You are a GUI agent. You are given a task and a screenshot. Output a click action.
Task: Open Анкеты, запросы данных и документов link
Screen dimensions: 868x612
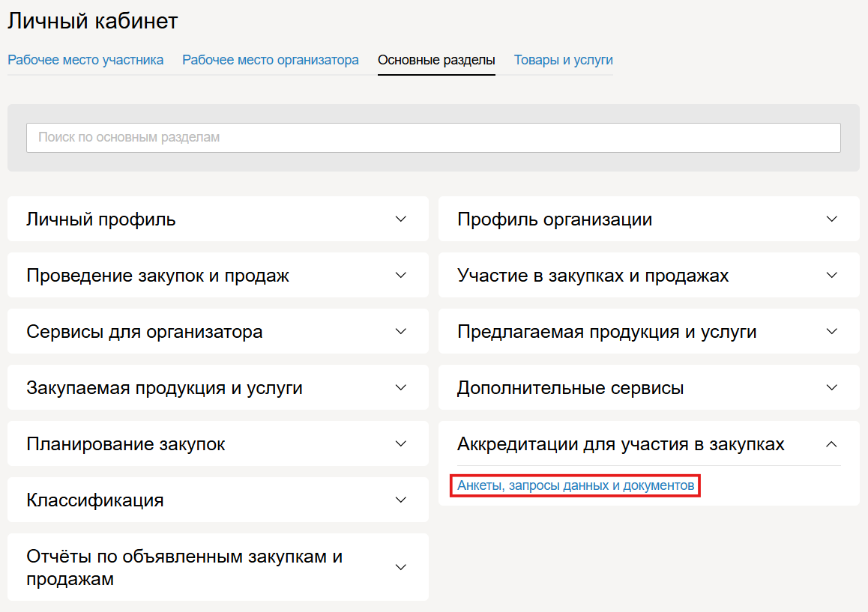576,486
